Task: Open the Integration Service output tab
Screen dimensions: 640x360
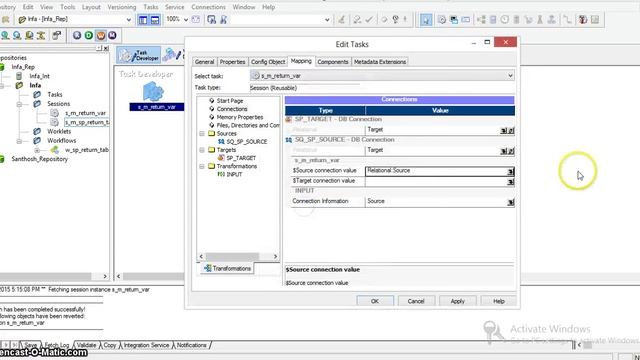Action: [146, 345]
